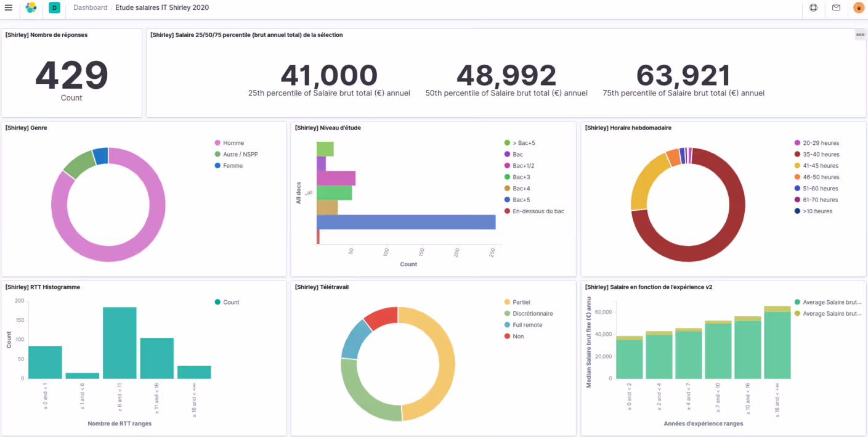868x437 pixels.
Task: Open the newsfeed mail icon
Action: [x=836, y=8]
